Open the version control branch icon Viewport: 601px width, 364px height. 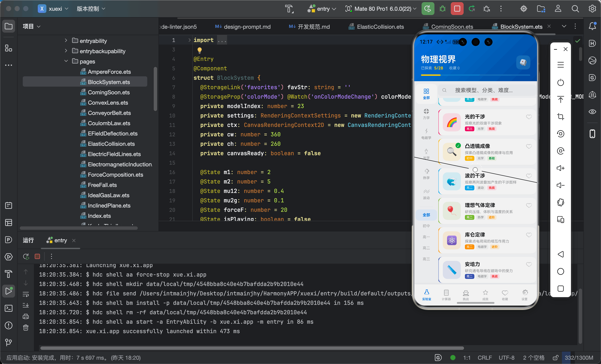point(9,342)
